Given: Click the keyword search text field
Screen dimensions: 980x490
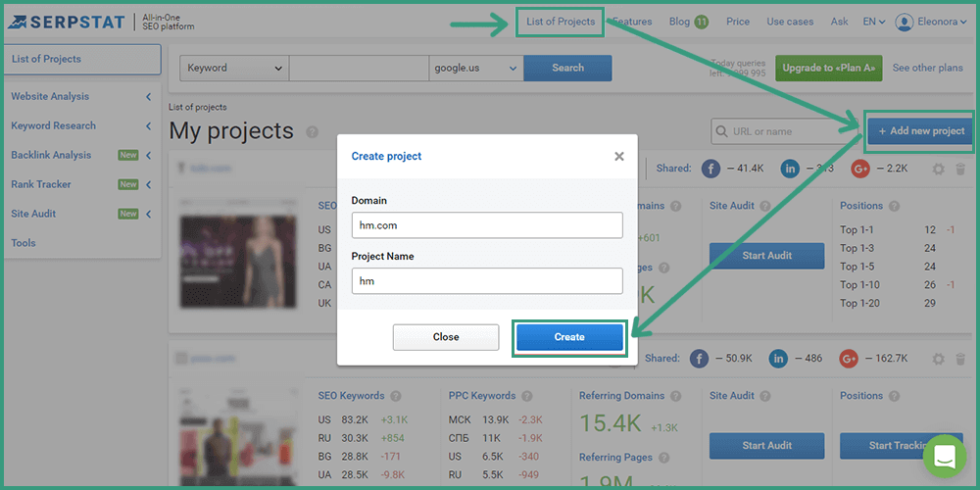Looking at the screenshot, I should click(359, 69).
